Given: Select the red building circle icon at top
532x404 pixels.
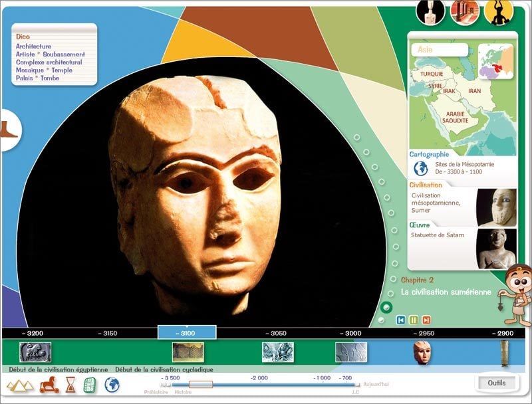Looking at the screenshot, I should [464, 12].
